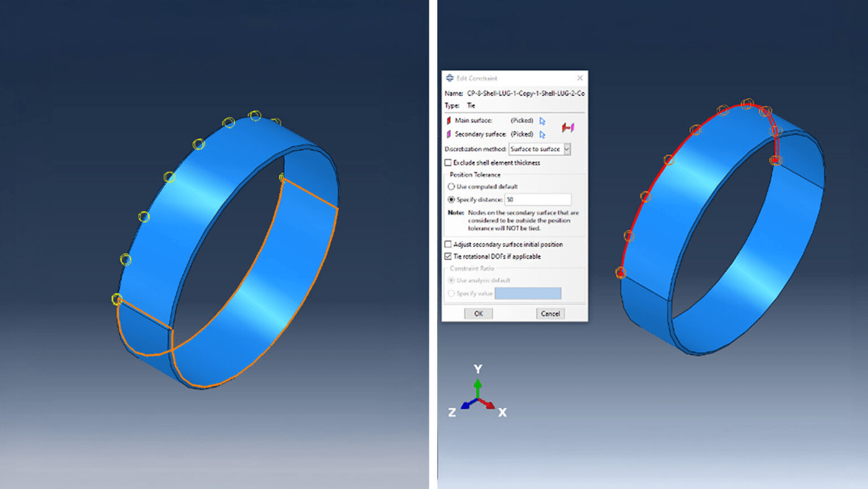Open the Discretization method dropdown

point(566,149)
